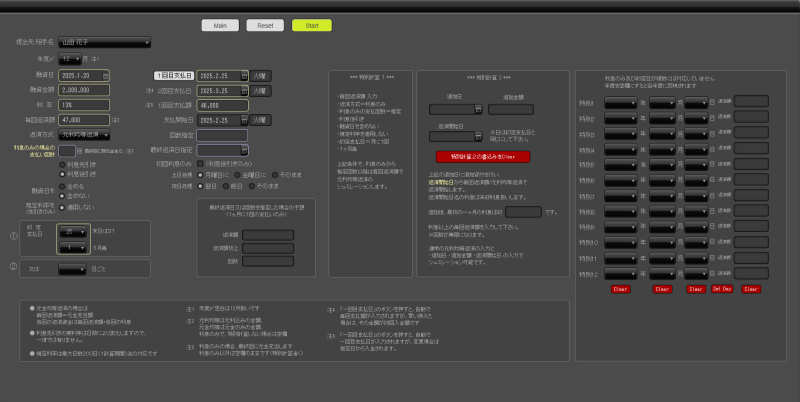
Task: Open the calendar icon for 最終返済日指定
Action: 244,150
